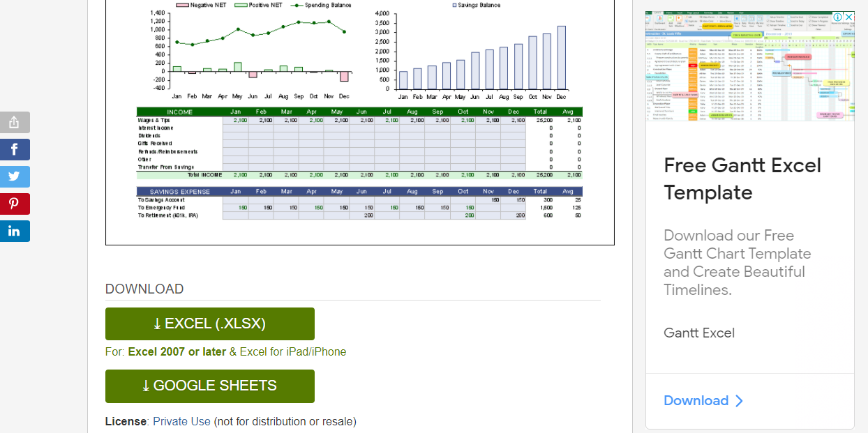This screenshot has width=868, height=433.
Task: Share this page on LinkedIn
Action: pos(15,231)
